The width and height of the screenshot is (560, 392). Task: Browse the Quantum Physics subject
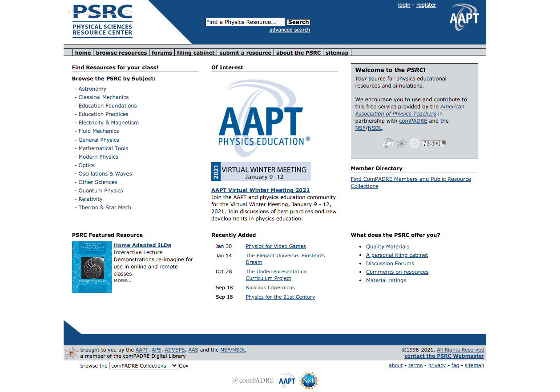click(101, 191)
